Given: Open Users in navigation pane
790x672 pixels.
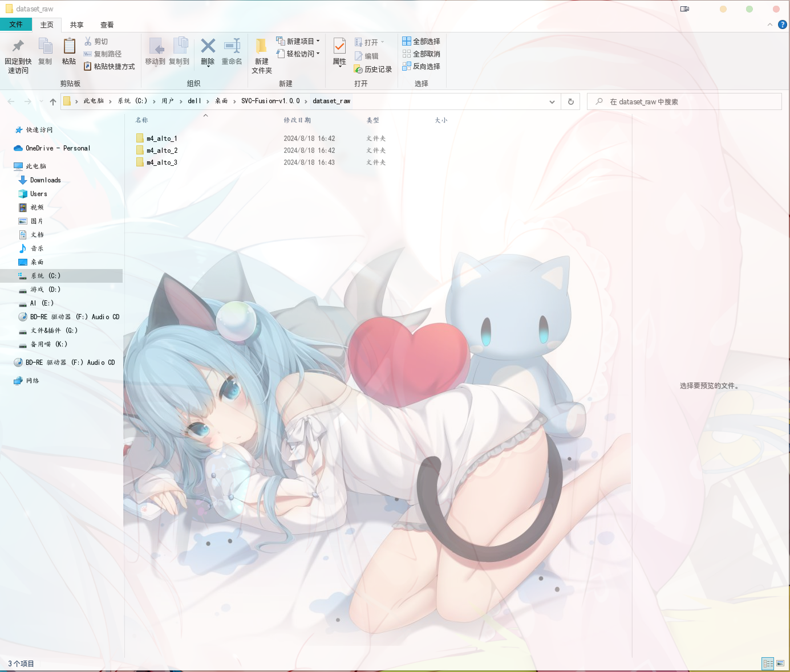Looking at the screenshot, I should pos(33,194).
